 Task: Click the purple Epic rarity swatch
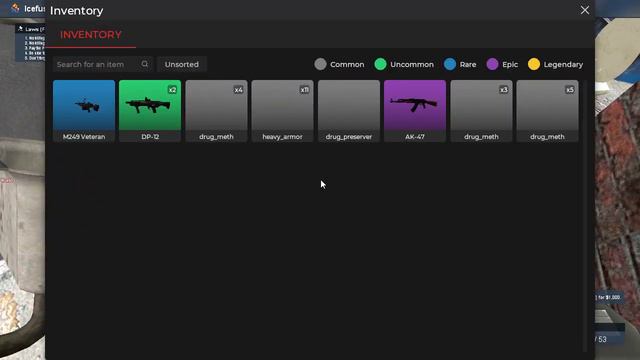pyautogui.click(x=492, y=64)
